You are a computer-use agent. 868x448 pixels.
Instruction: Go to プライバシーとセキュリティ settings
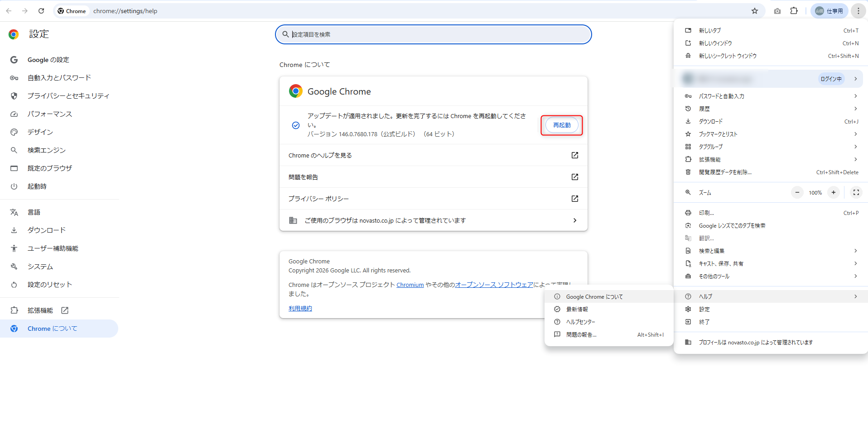59,96
